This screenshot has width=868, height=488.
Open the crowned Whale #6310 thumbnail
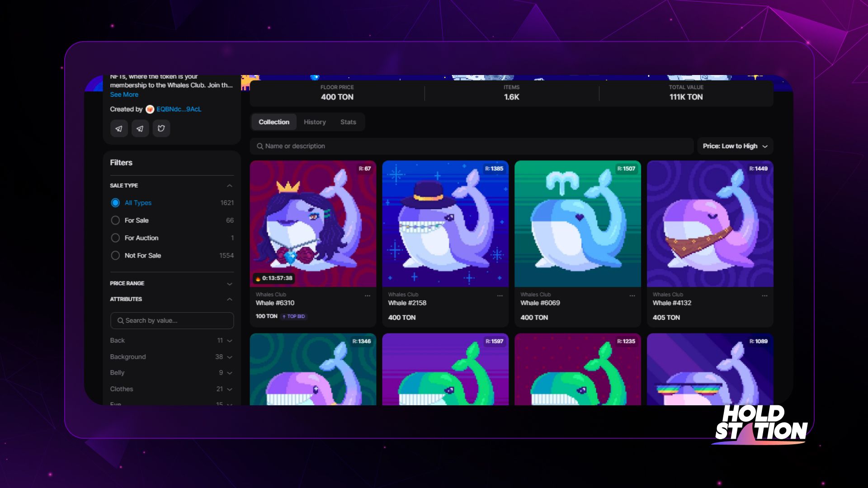(x=313, y=224)
